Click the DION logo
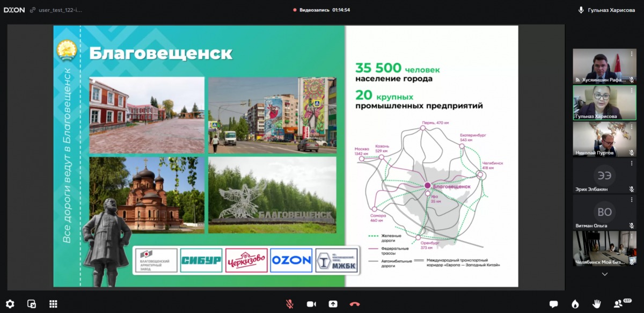The width and height of the screenshot is (644, 313). [x=14, y=10]
